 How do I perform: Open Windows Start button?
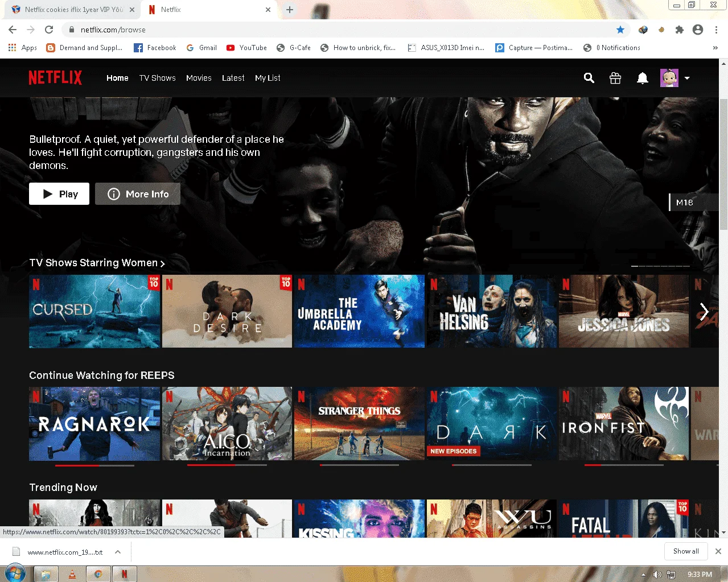15,573
